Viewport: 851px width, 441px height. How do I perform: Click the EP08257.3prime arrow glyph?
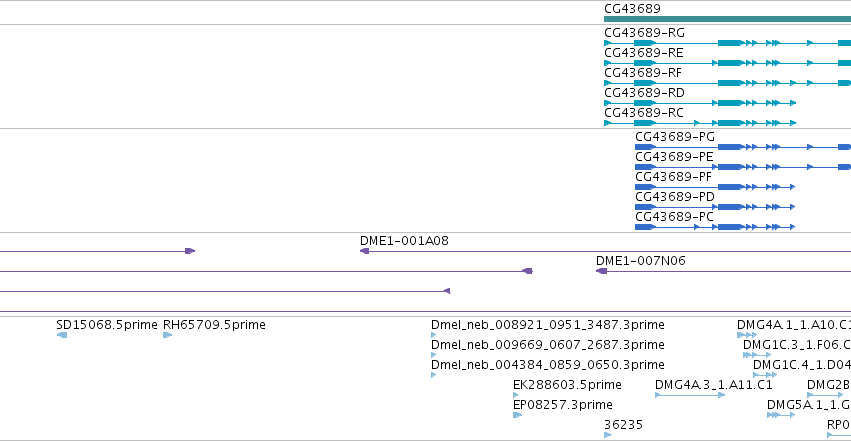pos(517,416)
